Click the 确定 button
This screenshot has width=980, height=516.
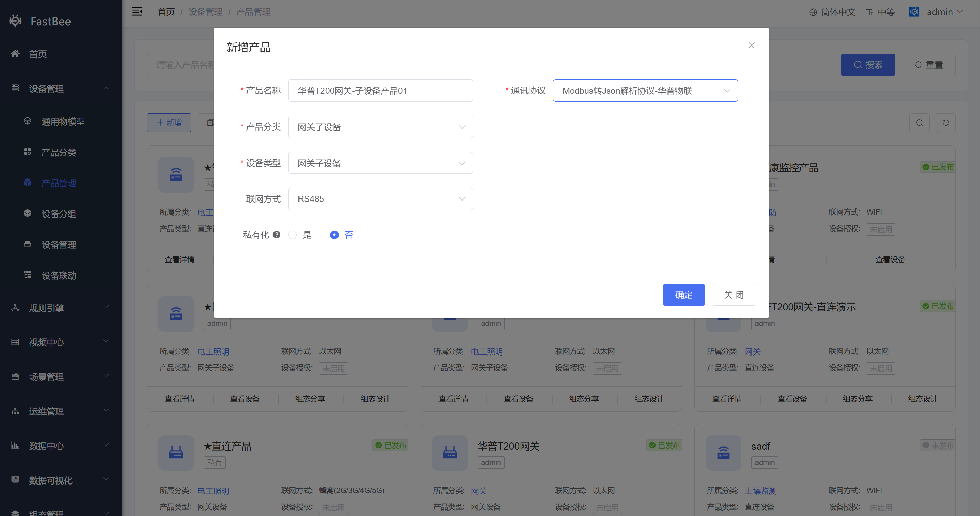(684, 295)
